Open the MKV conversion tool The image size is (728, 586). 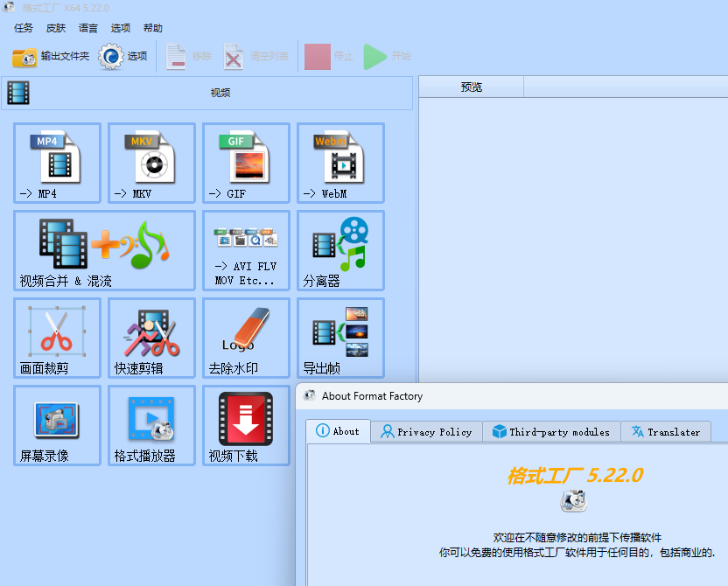tap(151, 163)
